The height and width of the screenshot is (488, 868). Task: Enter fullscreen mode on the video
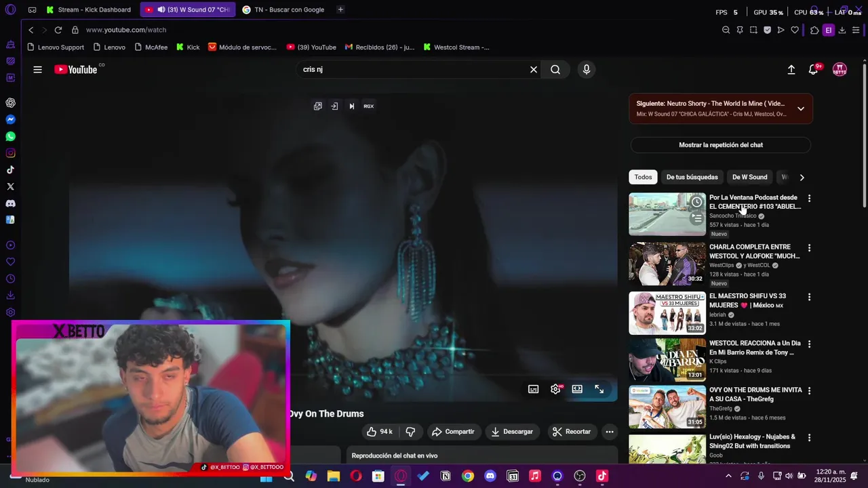(599, 389)
